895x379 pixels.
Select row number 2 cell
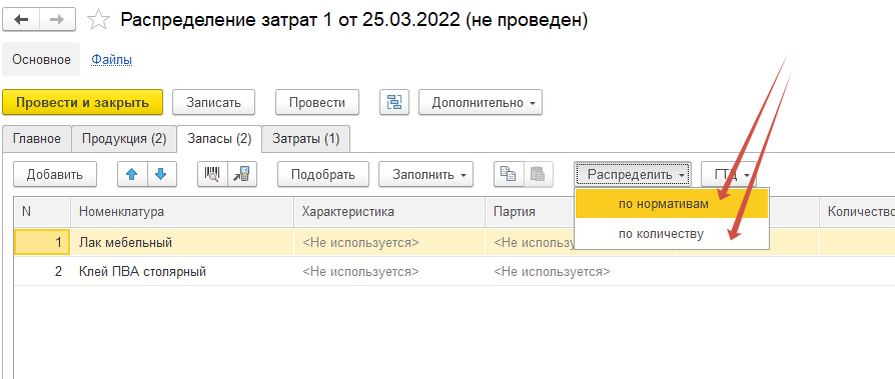click(x=42, y=272)
